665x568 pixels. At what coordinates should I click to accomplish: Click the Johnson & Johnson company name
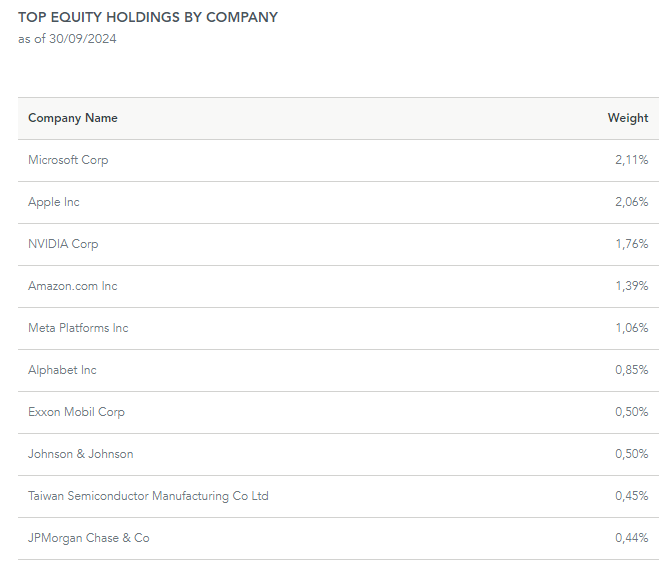click(x=80, y=454)
